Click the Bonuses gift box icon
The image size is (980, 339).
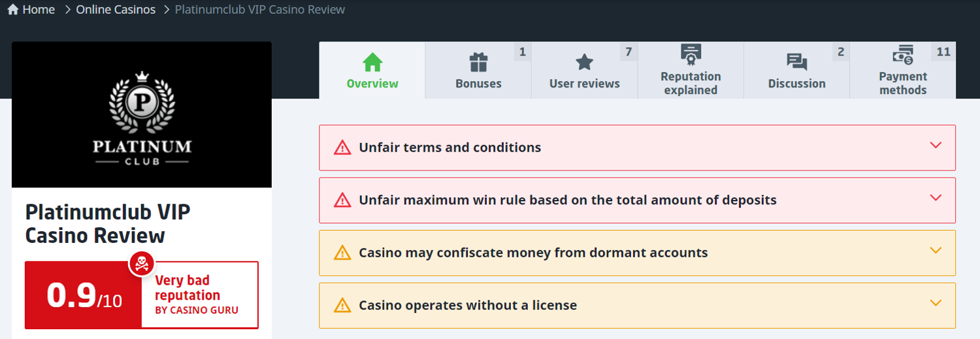(479, 63)
